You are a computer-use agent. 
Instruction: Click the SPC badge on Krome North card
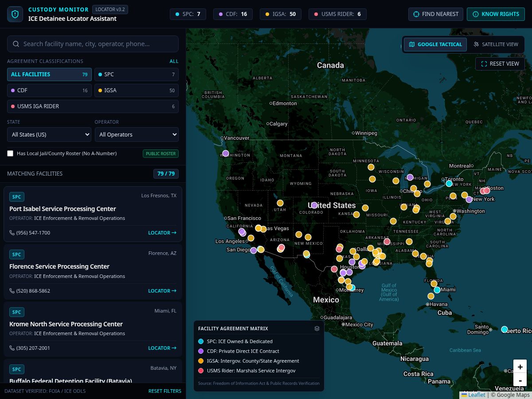[x=17, y=312]
